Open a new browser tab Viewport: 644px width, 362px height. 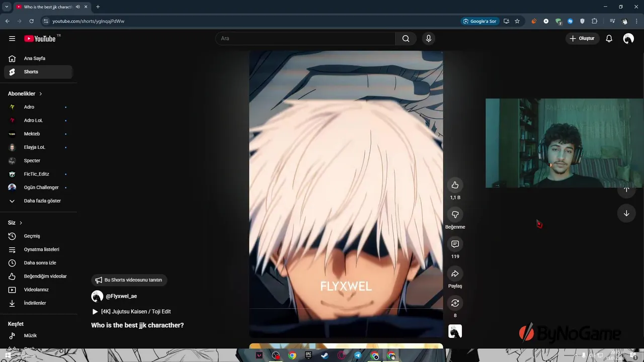[x=98, y=7]
